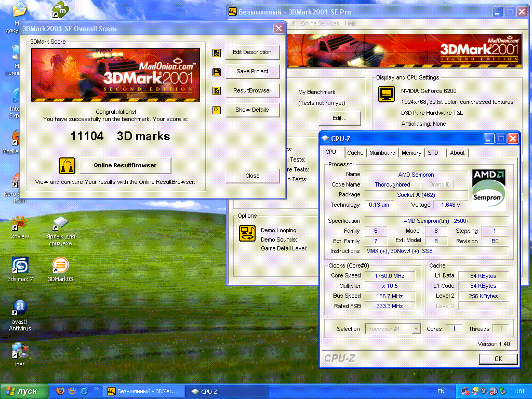Click the AMD Sempron logo in CPU-Z
The height and width of the screenshot is (399, 532).
point(488,190)
